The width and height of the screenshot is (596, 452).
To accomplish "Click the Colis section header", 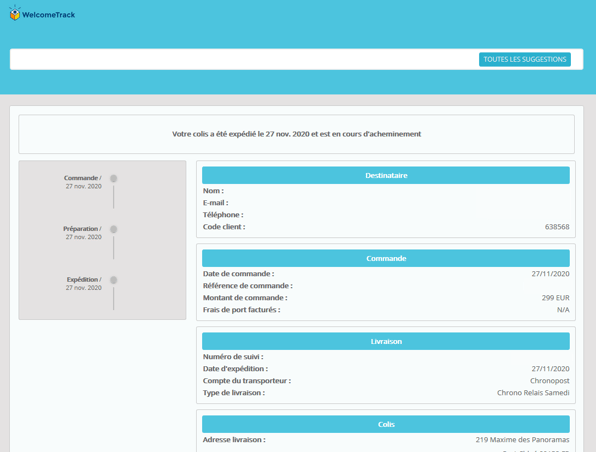I will [x=386, y=424].
